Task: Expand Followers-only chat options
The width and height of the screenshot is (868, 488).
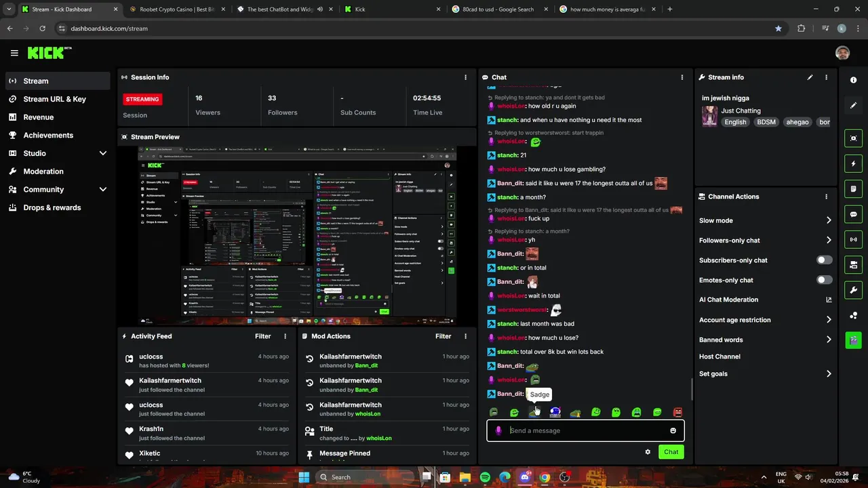Action: click(x=829, y=240)
